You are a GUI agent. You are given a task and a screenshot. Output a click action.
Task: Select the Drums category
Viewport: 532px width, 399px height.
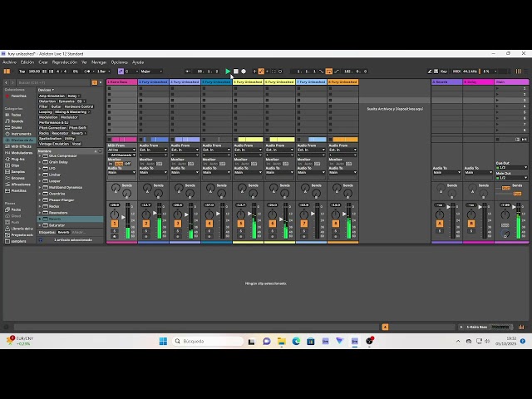click(x=17, y=127)
